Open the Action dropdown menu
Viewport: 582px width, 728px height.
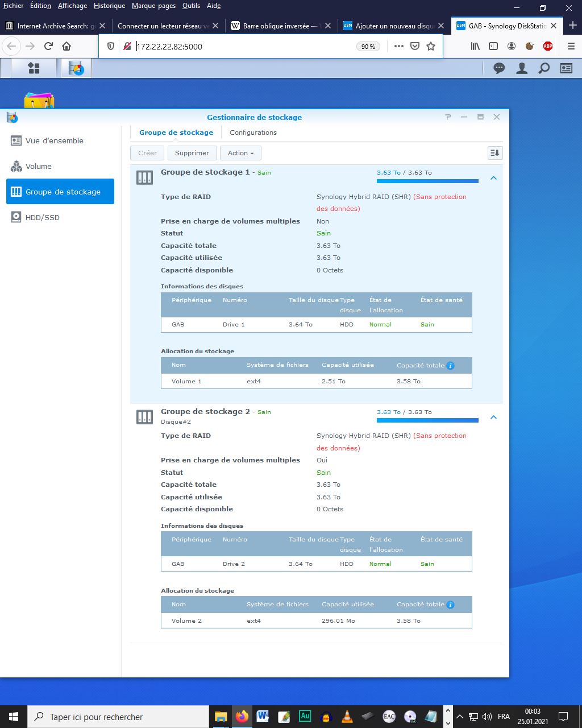[x=240, y=153]
